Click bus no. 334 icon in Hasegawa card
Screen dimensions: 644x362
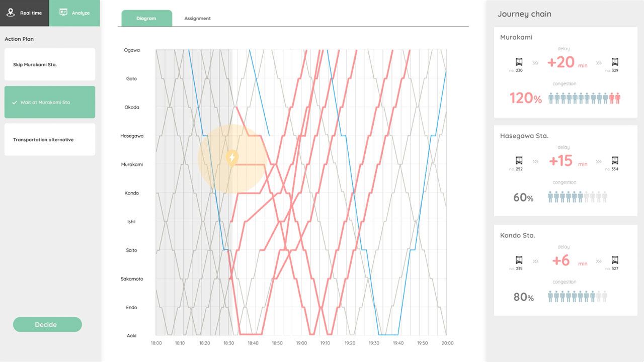point(615,161)
